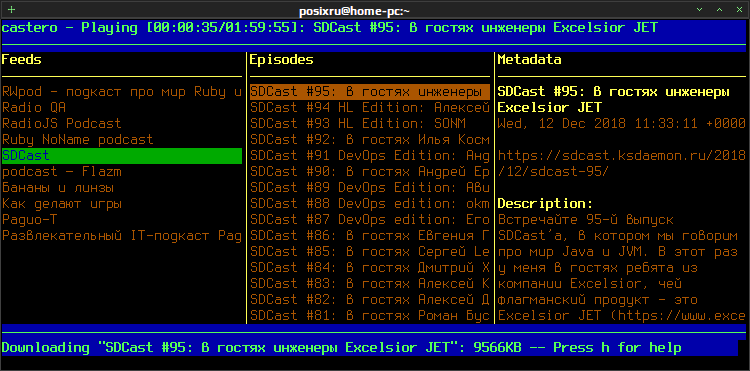Click the new tab plus icon in titlebar

(x=11, y=10)
